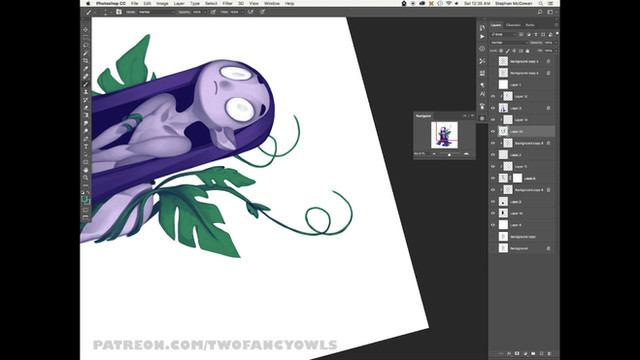The image size is (640, 360).
Task: Open macOS Spotlight search
Action: (x=541, y=3)
